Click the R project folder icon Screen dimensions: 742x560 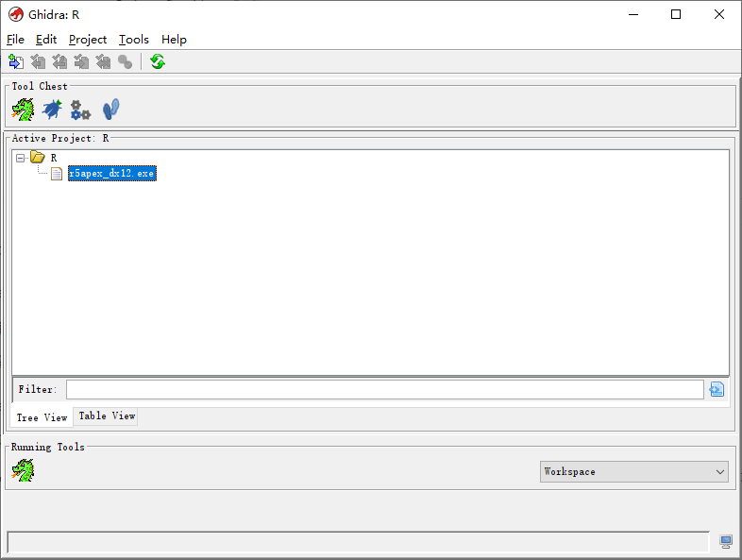[38, 157]
